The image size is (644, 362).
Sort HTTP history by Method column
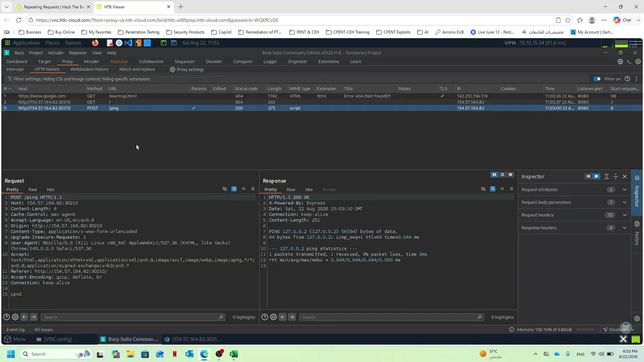(x=95, y=88)
